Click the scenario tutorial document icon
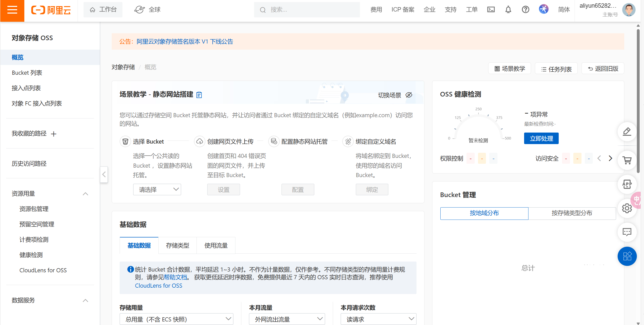 point(199,95)
